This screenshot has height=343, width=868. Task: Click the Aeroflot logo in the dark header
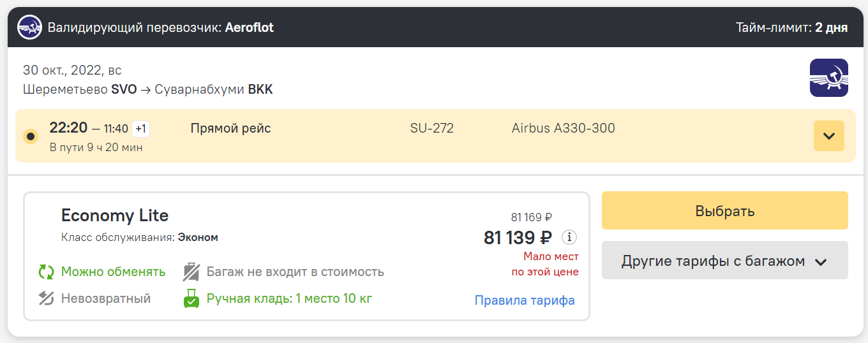coord(29,28)
